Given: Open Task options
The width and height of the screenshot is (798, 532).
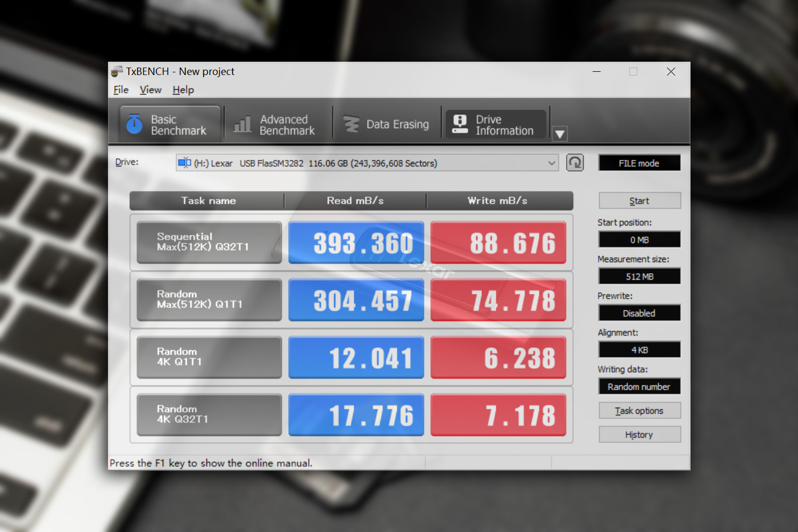Looking at the screenshot, I should pos(639,410).
